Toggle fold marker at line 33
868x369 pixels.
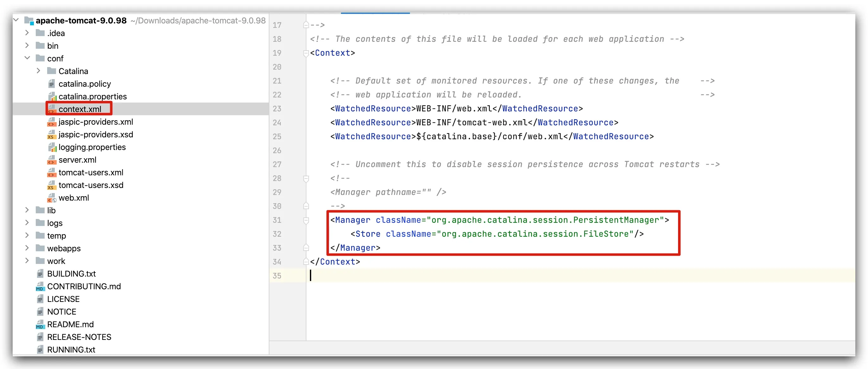tap(306, 248)
